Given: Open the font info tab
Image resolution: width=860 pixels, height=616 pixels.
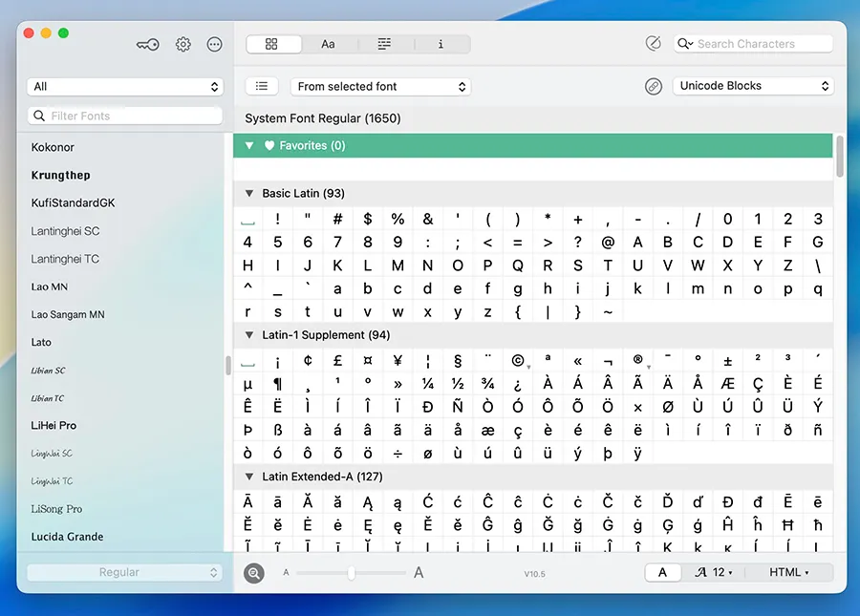Looking at the screenshot, I should point(441,44).
